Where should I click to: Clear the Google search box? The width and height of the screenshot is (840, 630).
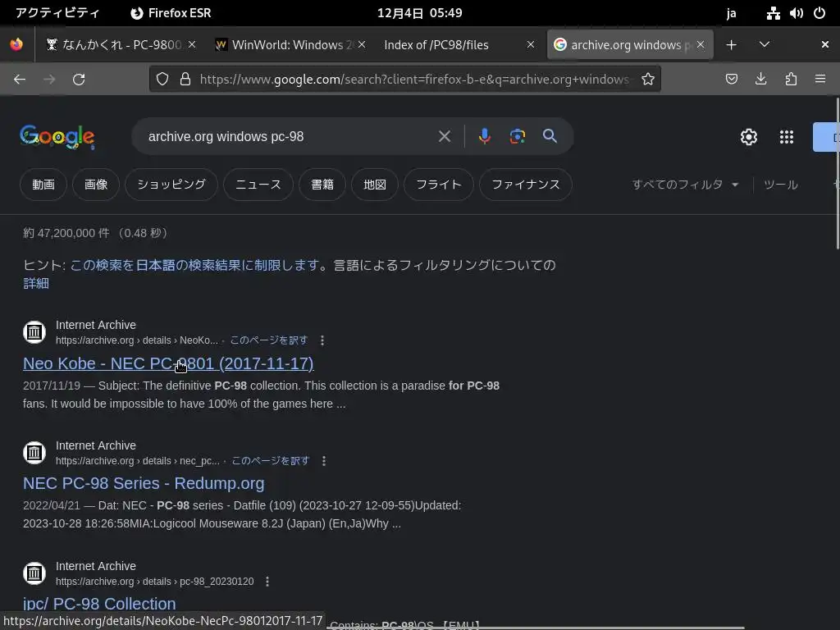(445, 136)
